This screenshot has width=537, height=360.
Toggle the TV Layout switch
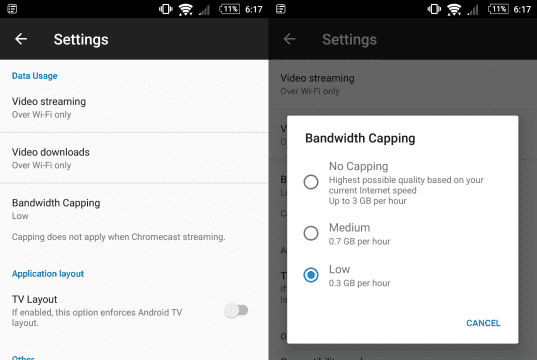(x=236, y=310)
